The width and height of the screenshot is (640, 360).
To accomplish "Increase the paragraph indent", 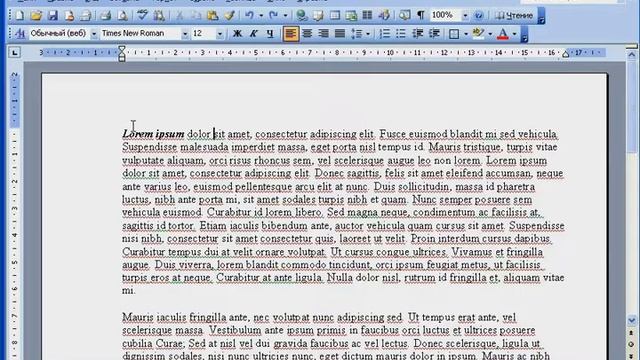I will click(434, 33).
